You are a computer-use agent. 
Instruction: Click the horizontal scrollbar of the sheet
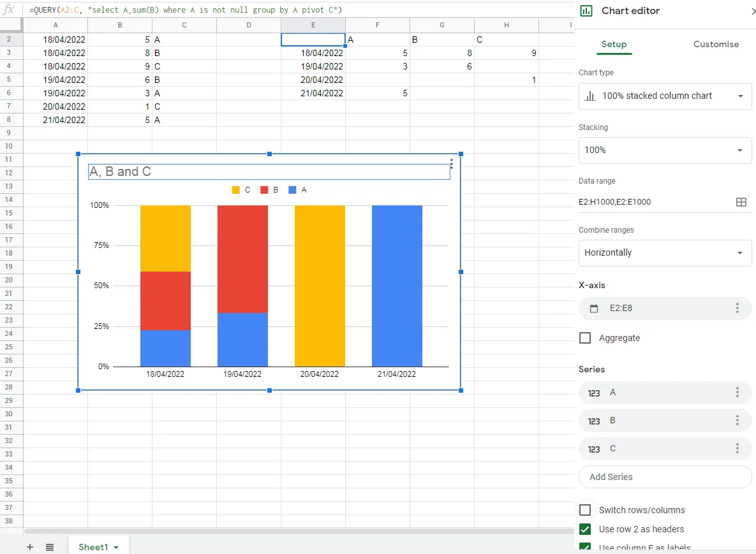click(299, 531)
